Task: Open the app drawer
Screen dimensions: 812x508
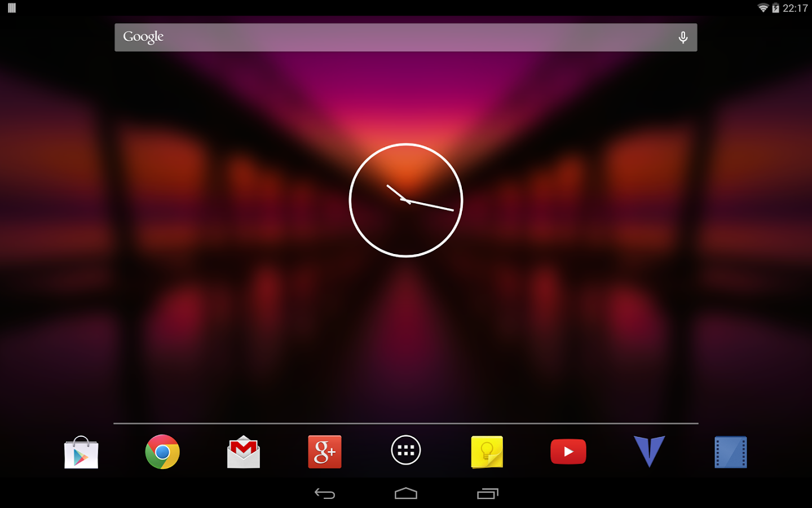Action: pyautogui.click(x=406, y=450)
